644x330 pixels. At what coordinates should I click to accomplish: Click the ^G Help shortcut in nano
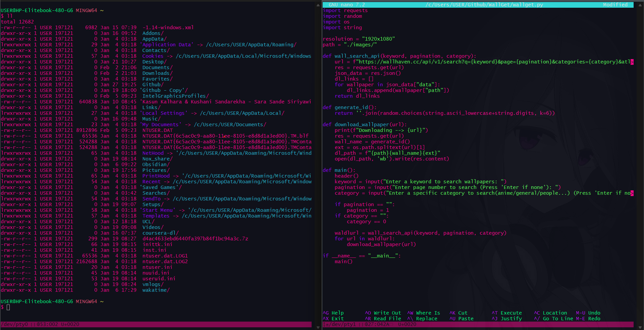pyautogui.click(x=333, y=313)
